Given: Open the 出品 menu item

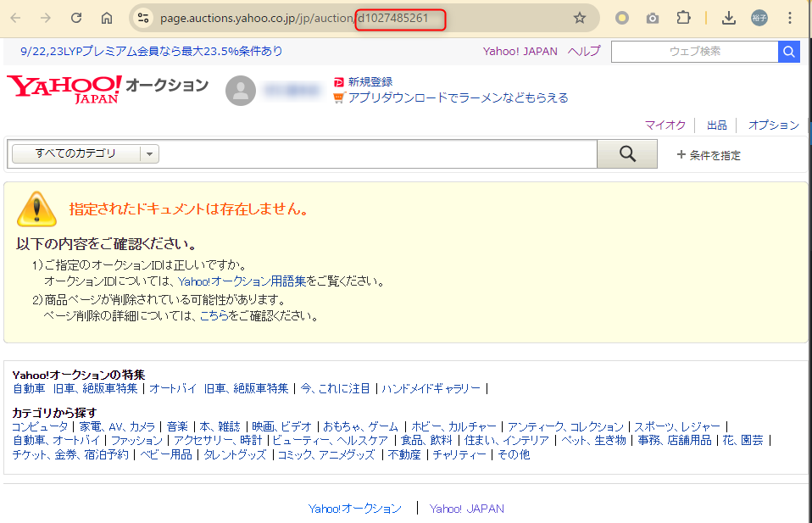Looking at the screenshot, I should coord(717,125).
